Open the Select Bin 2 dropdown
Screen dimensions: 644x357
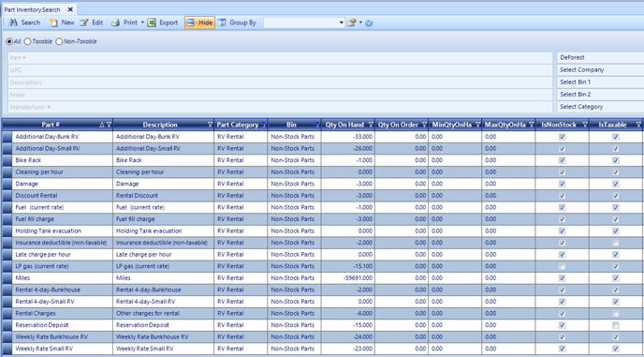point(600,95)
